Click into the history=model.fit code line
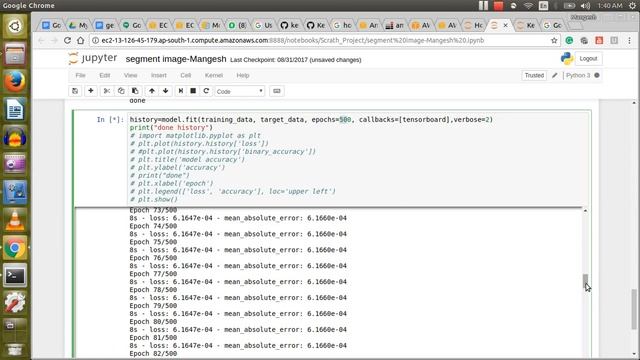The width and height of the screenshot is (640, 360). point(311,120)
